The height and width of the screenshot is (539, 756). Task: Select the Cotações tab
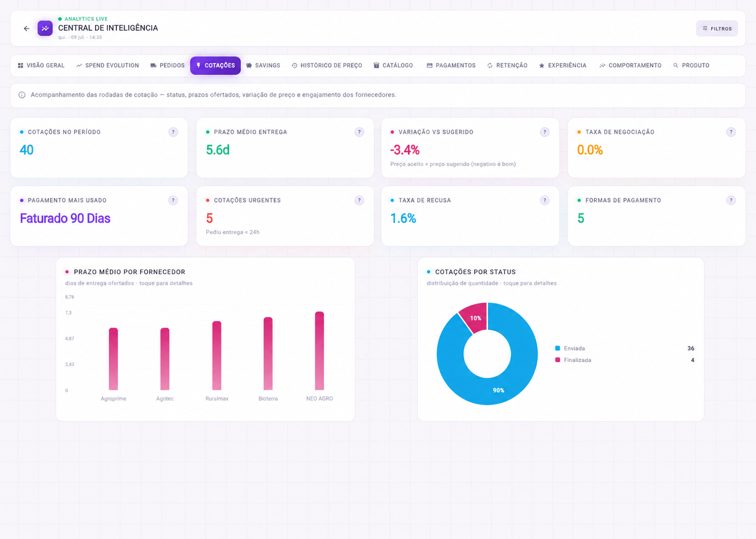(x=216, y=66)
